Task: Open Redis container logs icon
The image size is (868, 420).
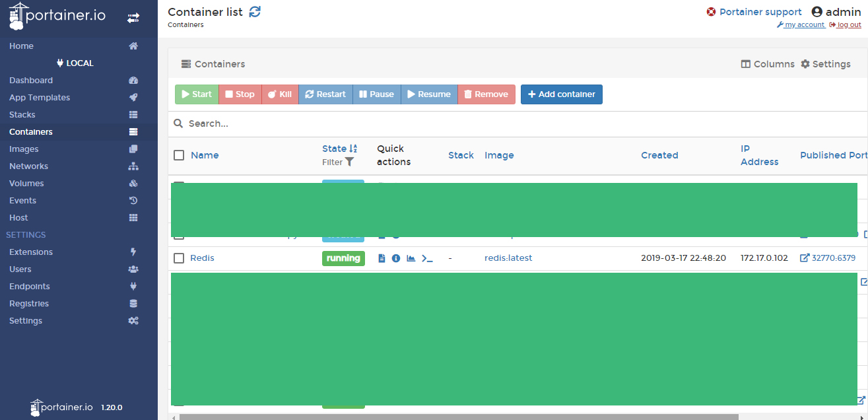Action: click(x=382, y=258)
